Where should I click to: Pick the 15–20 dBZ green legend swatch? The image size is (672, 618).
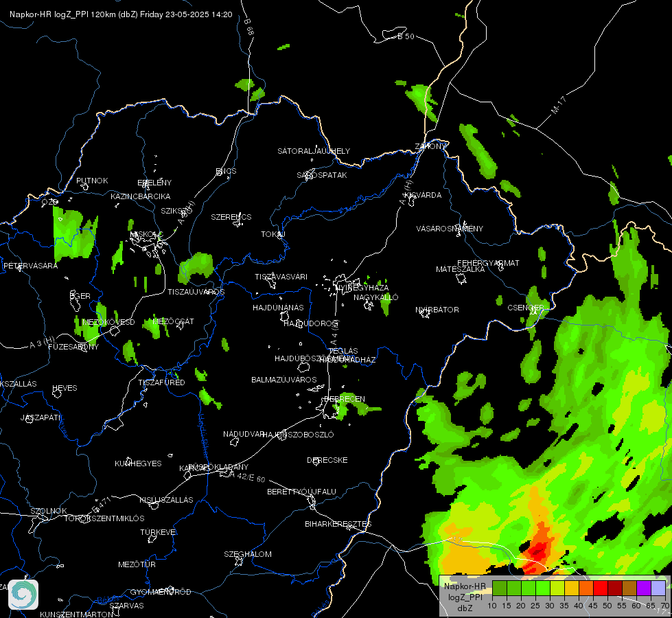point(514,588)
